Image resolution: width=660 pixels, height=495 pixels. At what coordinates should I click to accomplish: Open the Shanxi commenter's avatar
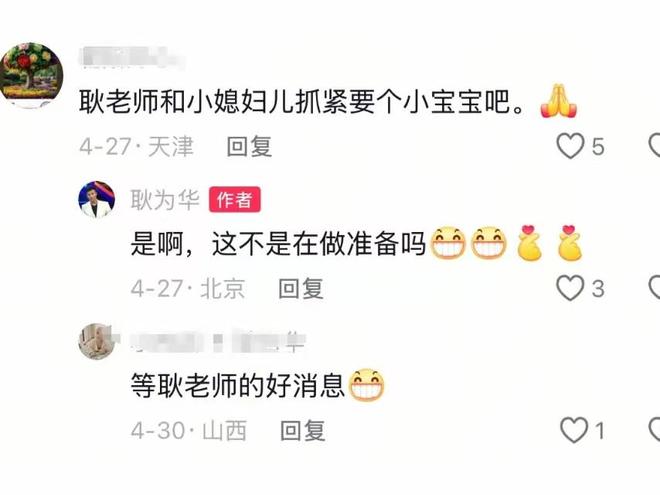(x=97, y=341)
